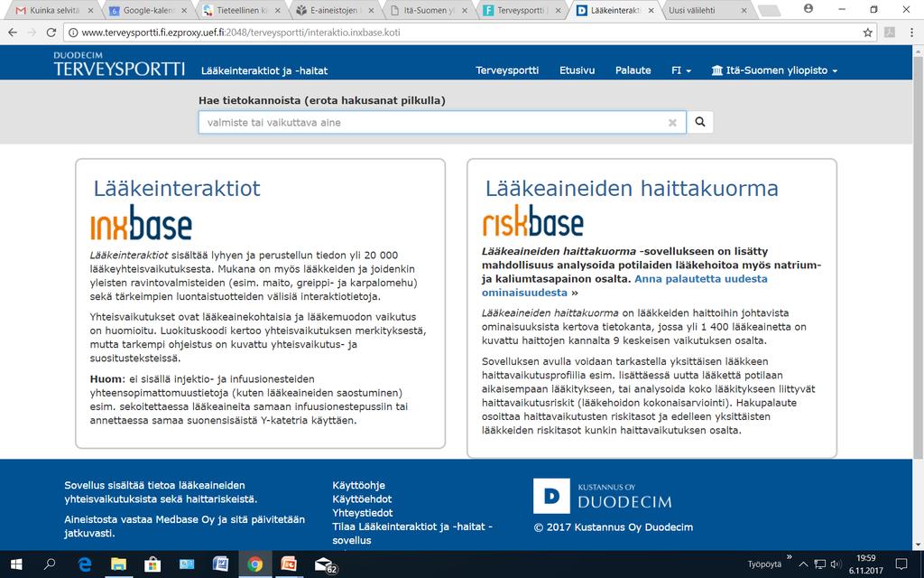Viewport: 924px width, 578px height.
Task: Open the inxbase logo
Action: pyautogui.click(x=141, y=223)
